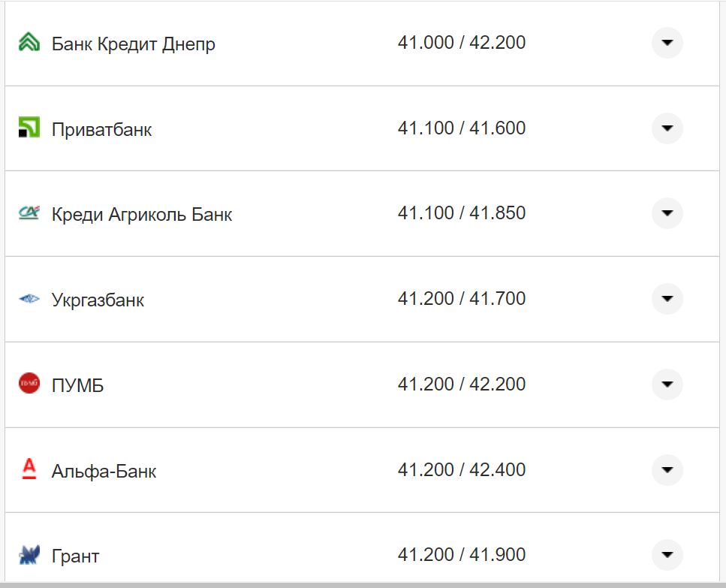Click Банк Кредит Днепр rate 41.000 / 42.200
This screenshot has height=588, width=726.
(461, 43)
